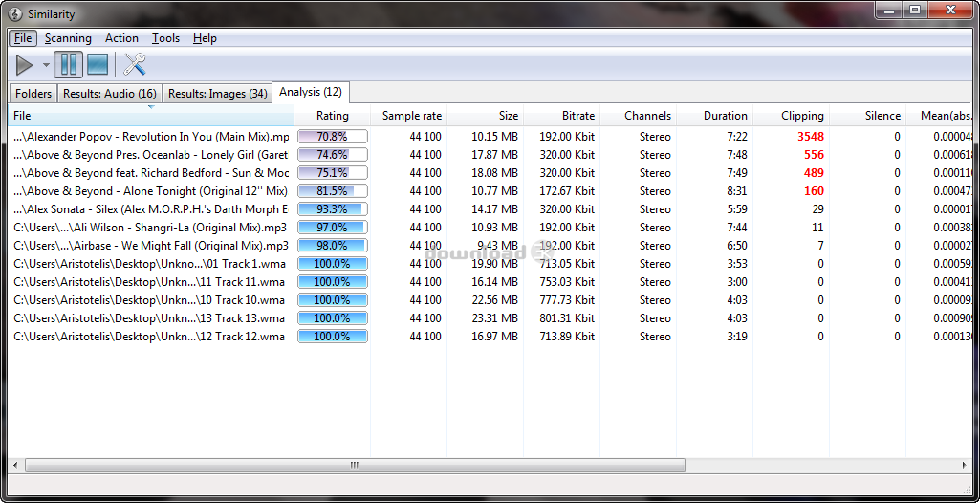The height and width of the screenshot is (503, 980).
Task: Select the 01 Track 1.wma row
Action: point(490,264)
